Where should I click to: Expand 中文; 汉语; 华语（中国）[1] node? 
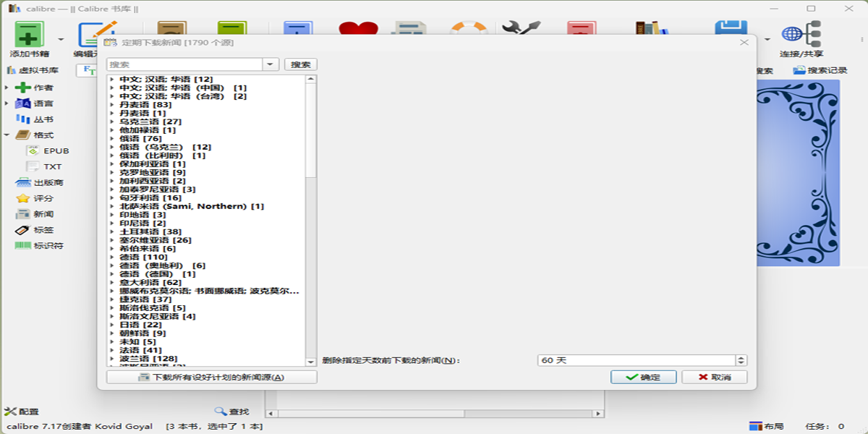[113, 88]
